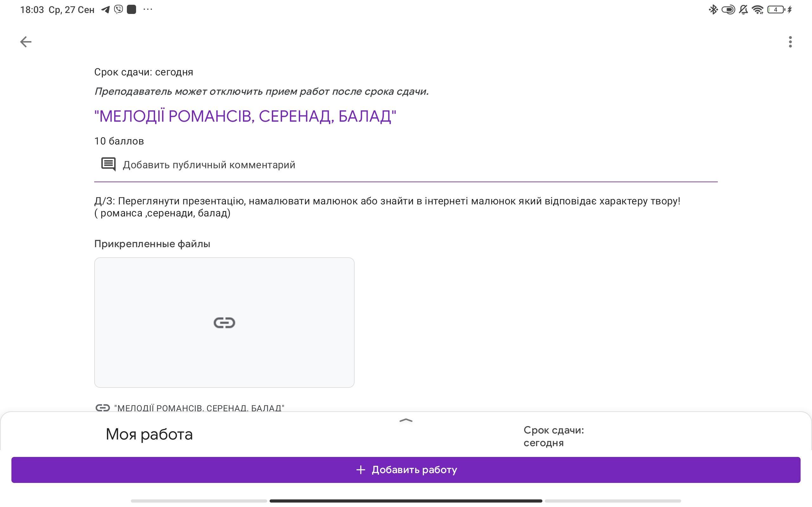The width and height of the screenshot is (812, 507).
Task: Expand the Моя работа panel with the chevron
Action: (x=406, y=420)
